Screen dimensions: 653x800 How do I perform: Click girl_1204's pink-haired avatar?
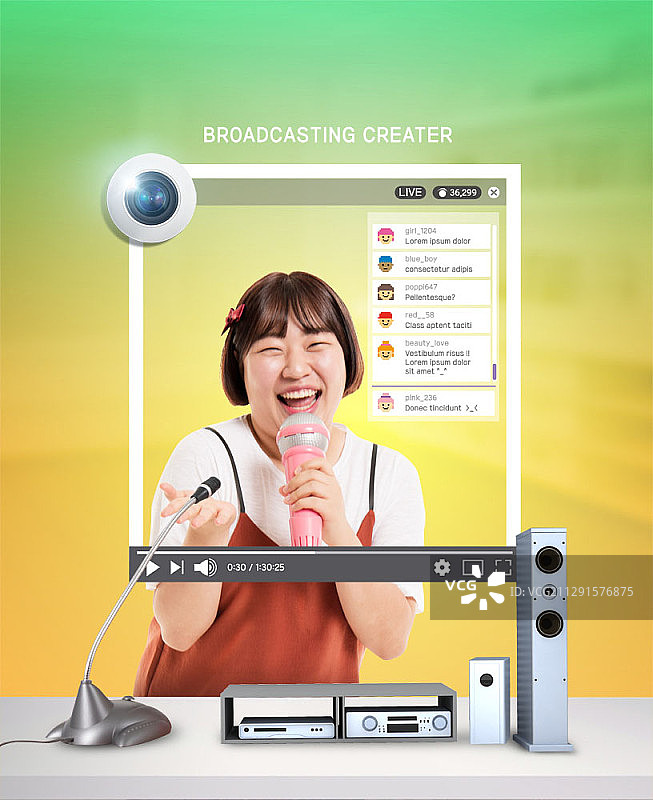tap(385, 236)
